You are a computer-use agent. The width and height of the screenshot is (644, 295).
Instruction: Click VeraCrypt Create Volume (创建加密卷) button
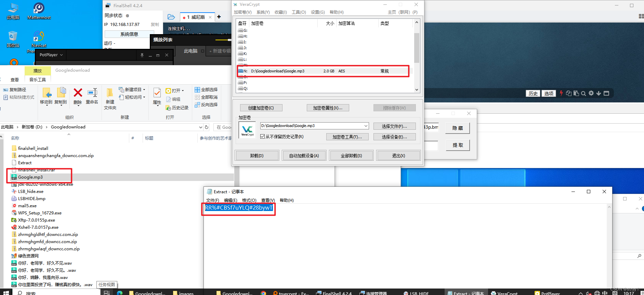click(x=261, y=108)
